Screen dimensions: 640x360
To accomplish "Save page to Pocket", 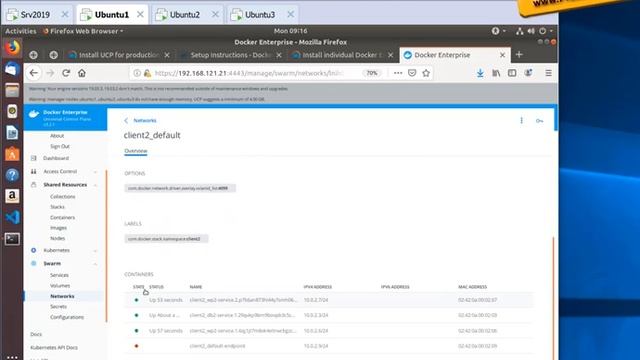I will click(x=412, y=73).
